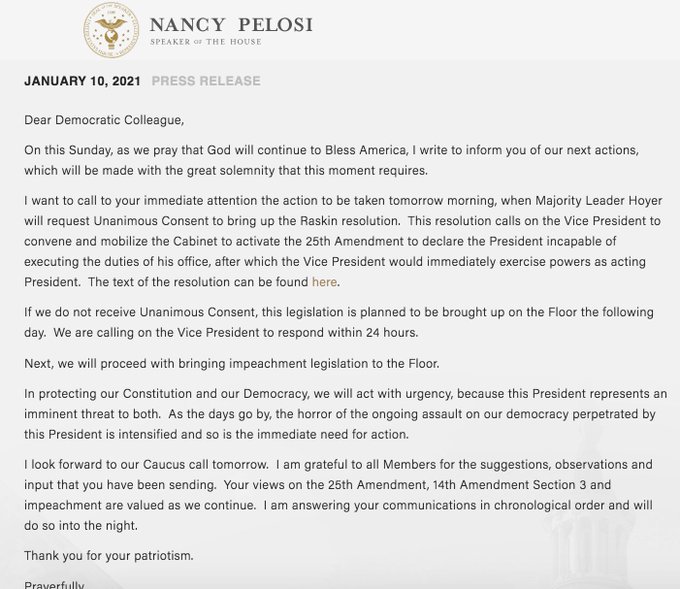Select the PRESS RELEASE category label
Viewport: 680px width, 589px height.
pyautogui.click(x=206, y=81)
